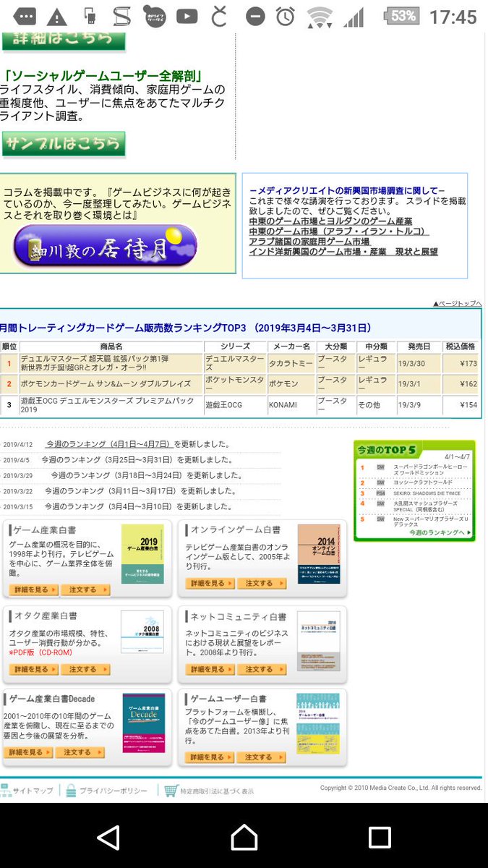
Task: Select the スーパードラゴンボールヒーローズ entry in TOP5
Action: pos(431,470)
